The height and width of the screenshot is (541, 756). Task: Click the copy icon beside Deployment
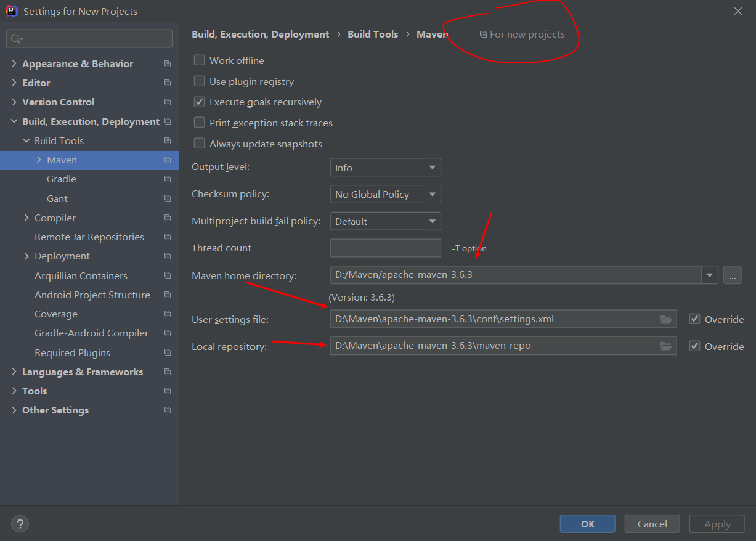tap(167, 256)
